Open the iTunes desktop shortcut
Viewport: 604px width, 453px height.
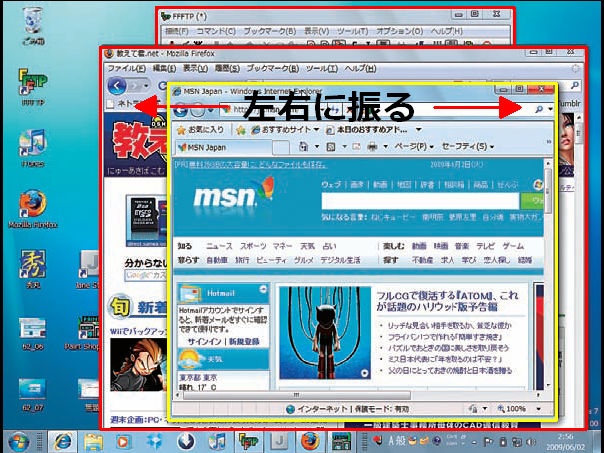(33, 148)
